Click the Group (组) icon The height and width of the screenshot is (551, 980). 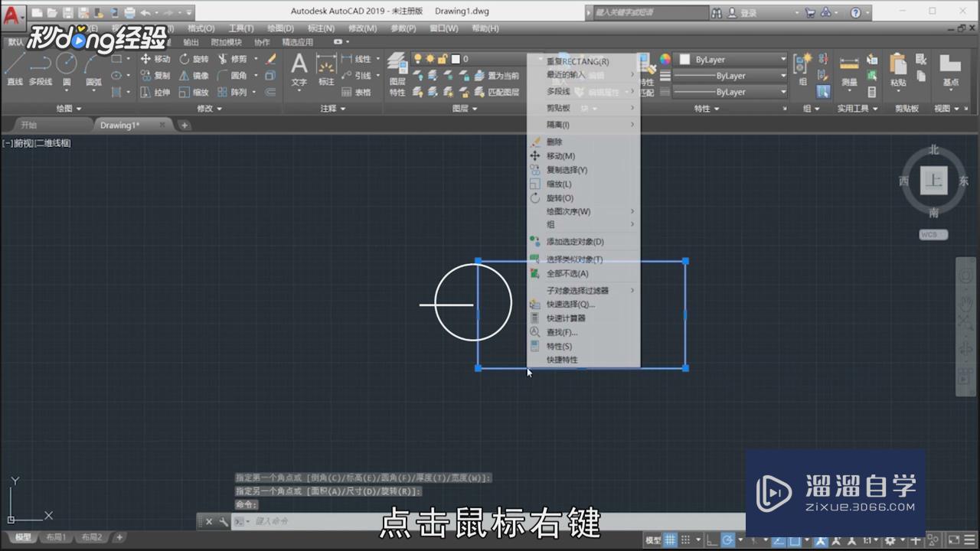pos(802,69)
